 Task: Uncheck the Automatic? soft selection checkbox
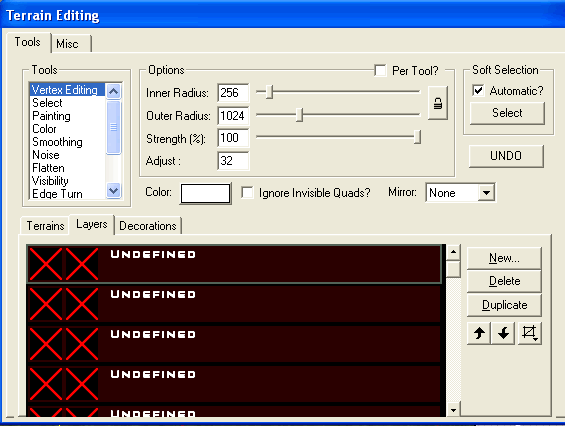pos(478,90)
